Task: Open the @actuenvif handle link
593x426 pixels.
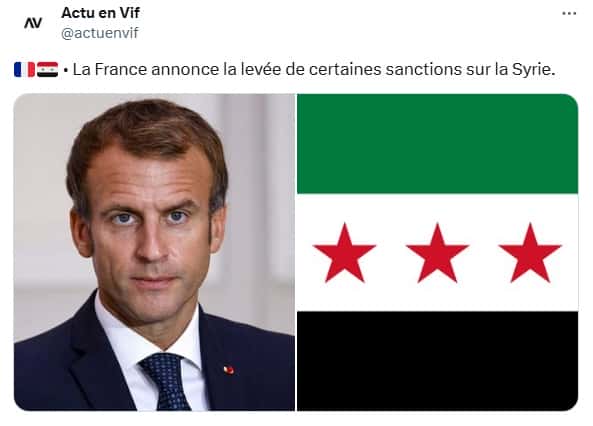Action: (100, 33)
